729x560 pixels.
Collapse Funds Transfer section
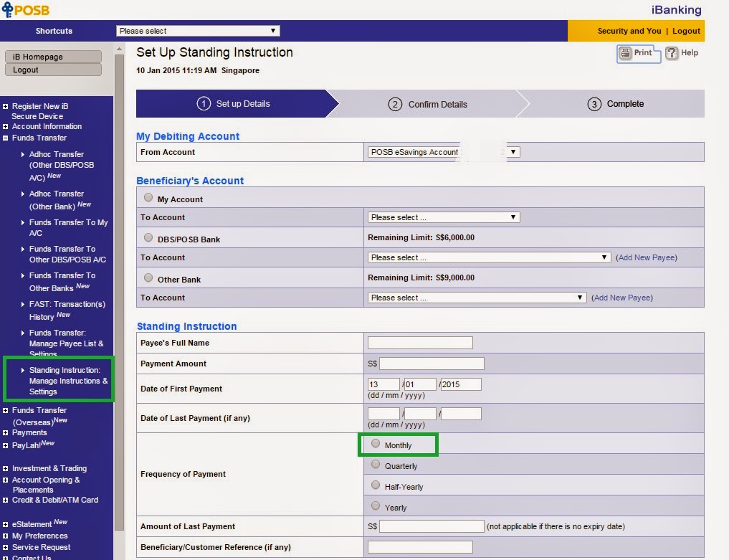tap(6, 138)
